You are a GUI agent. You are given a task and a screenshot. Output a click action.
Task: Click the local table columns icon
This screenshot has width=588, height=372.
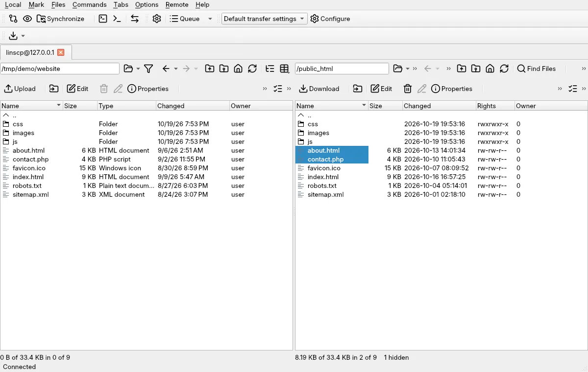tap(284, 69)
